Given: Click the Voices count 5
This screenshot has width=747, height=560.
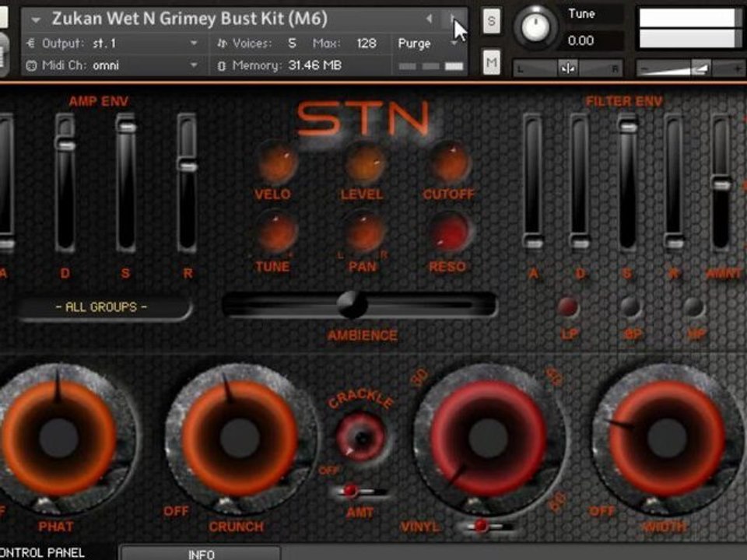Looking at the screenshot, I should [292, 44].
